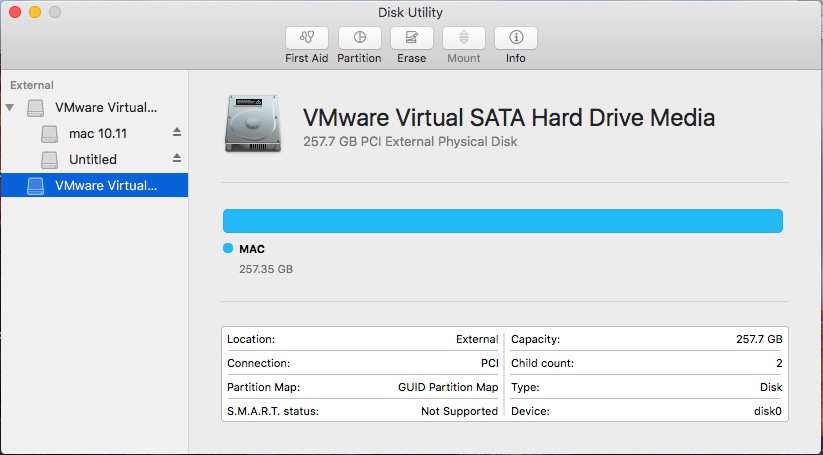Click the large hard drive image
The width and height of the screenshot is (823, 455).
click(252, 124)
